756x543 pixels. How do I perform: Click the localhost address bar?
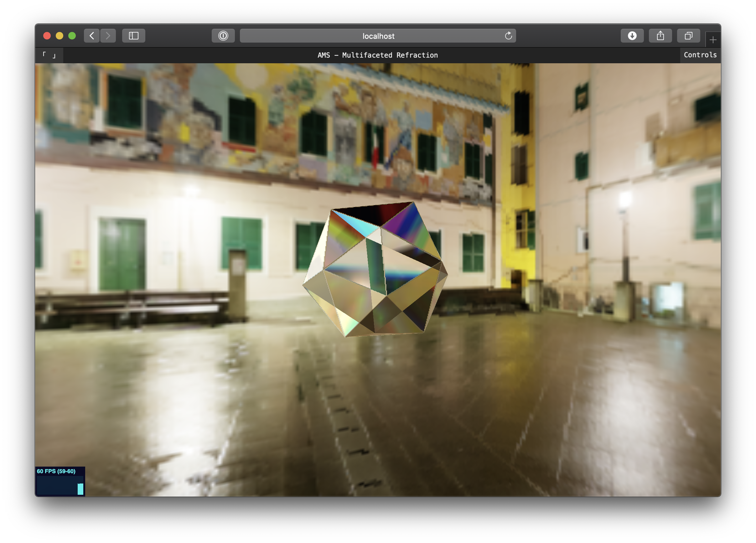(378, 36)
